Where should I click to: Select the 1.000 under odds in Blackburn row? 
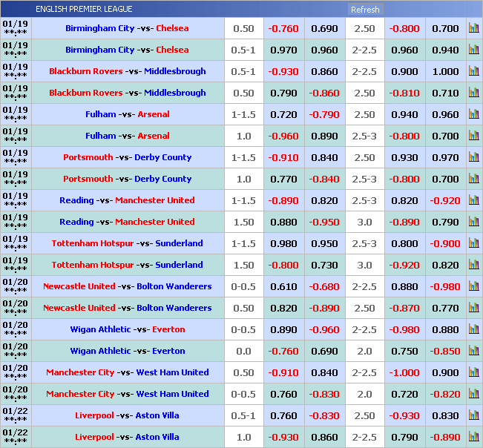pyautogui.click(x=445, y=72)
